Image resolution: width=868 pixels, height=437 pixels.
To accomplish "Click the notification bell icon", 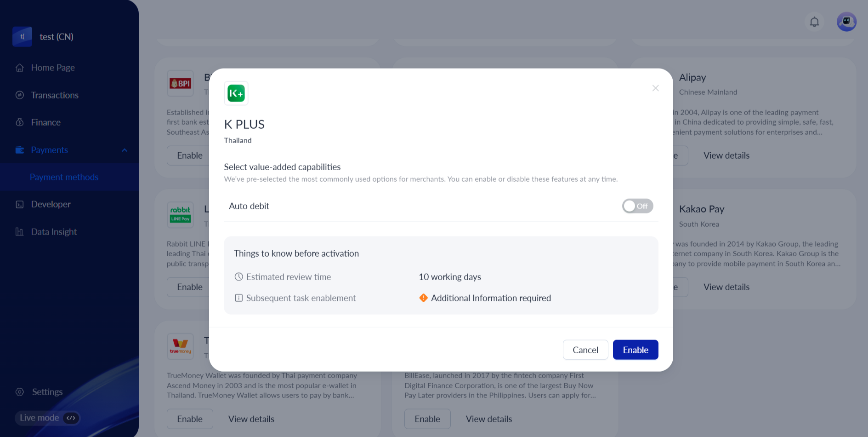I will point(814,22).
